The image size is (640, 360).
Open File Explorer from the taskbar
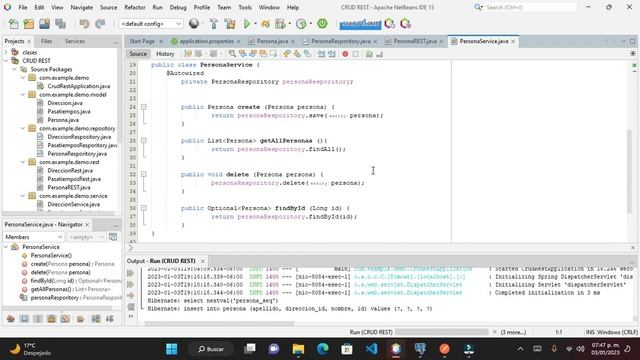pos(298,349)
